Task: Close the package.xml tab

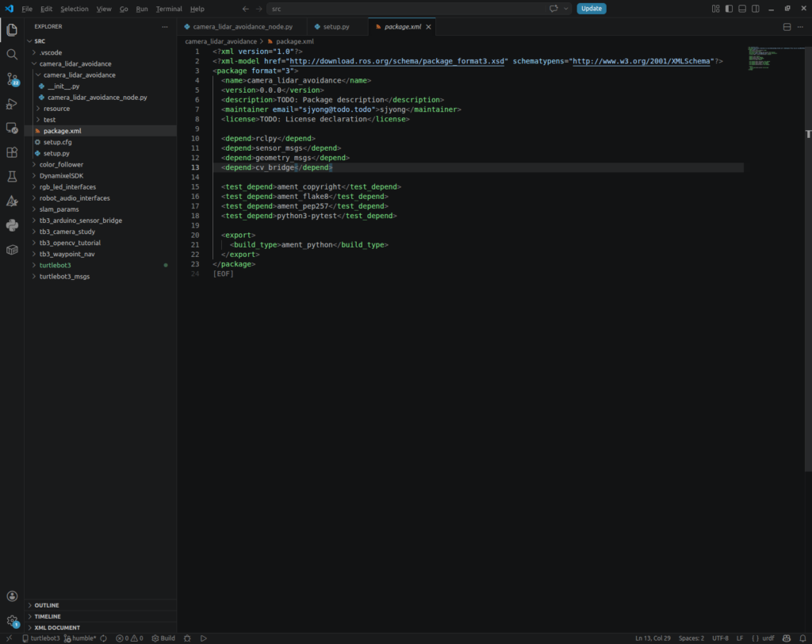Action: click(428, 27)
